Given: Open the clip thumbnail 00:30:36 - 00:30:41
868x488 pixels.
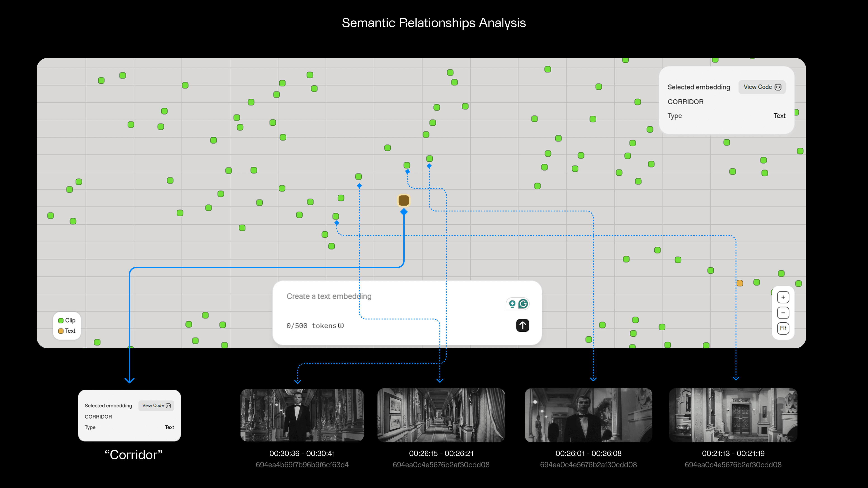Looking at the screenshot, I should point(302,415).
